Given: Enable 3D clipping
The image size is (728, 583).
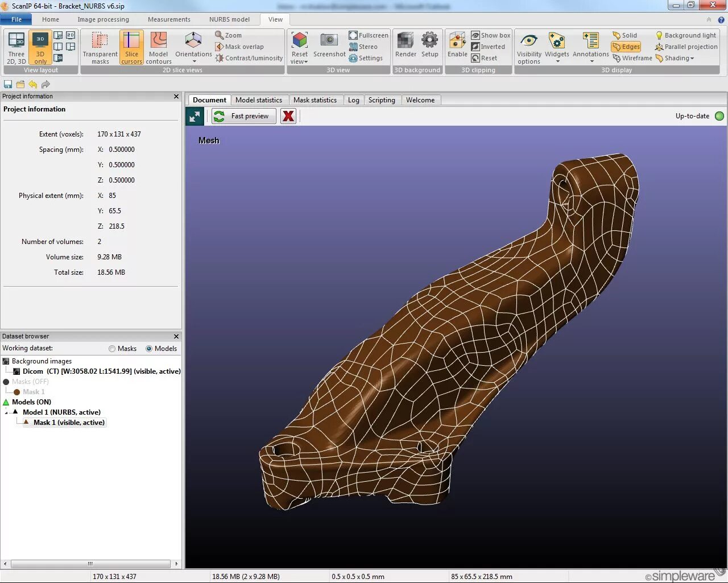Looking at the screenshot, I should tap(457, 46).
